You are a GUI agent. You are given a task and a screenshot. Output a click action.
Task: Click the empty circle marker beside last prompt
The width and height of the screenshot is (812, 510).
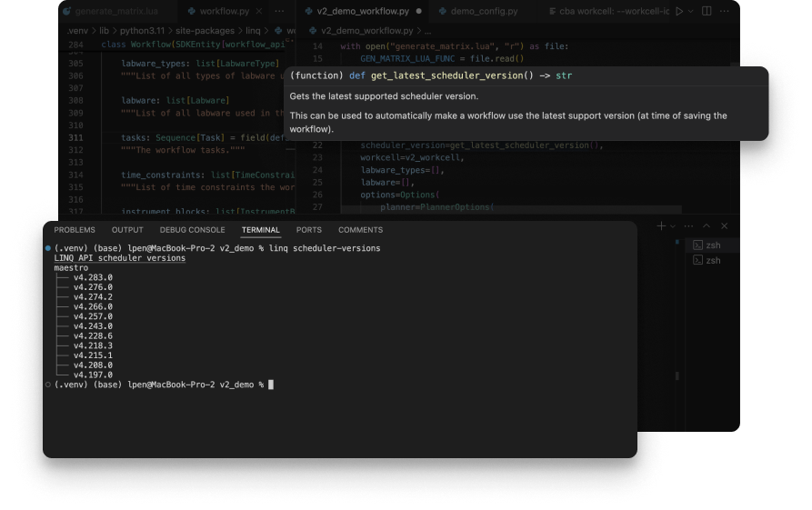(47, 385)
